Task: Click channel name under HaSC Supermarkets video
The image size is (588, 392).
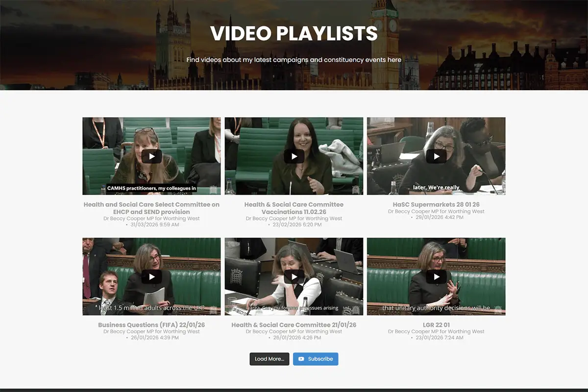Action: coord(436,212)
